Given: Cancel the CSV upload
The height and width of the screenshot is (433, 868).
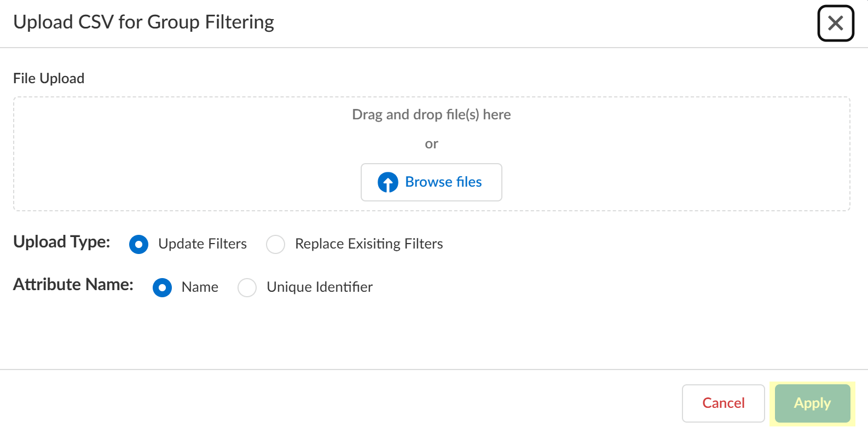Looking at the screenshot, I should click(723, 403).
